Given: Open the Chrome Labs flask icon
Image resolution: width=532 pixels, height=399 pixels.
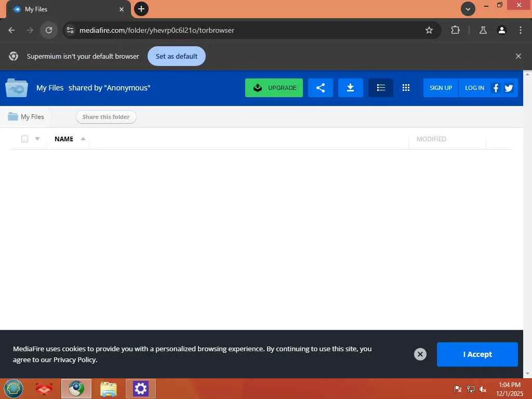Looking at the screenshot, I should [x=483, y=30].
